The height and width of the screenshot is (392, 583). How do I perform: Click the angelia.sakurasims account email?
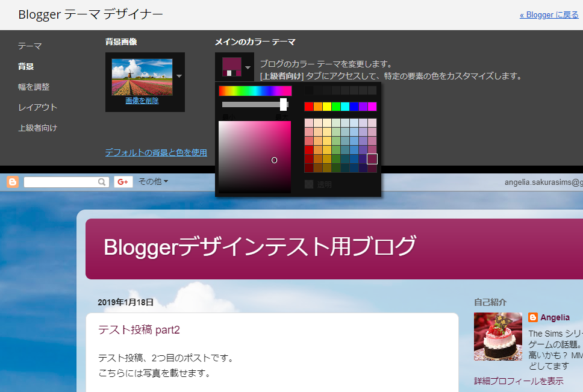point(544,182)
